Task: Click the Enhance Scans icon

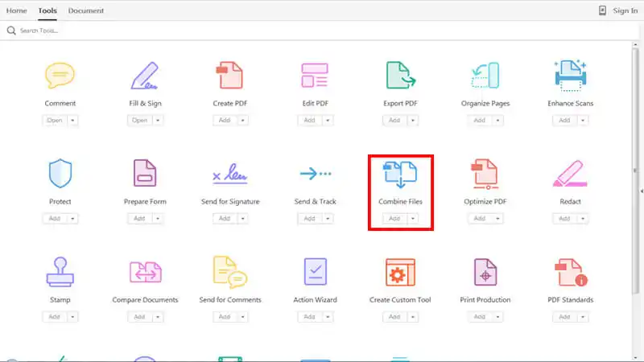Action: pyautogui.click(x=570, y=76)
